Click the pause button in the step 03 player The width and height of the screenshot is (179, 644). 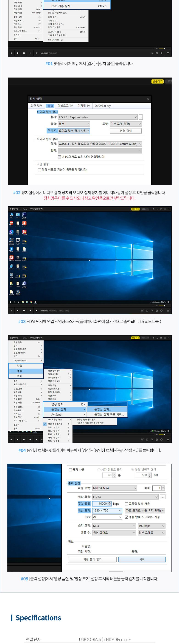coord(11,311)
